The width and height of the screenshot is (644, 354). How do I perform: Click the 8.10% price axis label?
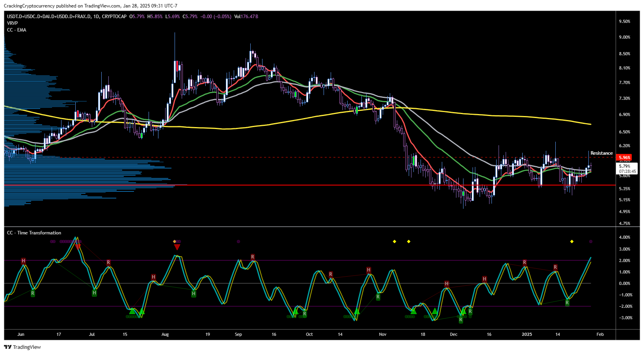pos(625,68)
